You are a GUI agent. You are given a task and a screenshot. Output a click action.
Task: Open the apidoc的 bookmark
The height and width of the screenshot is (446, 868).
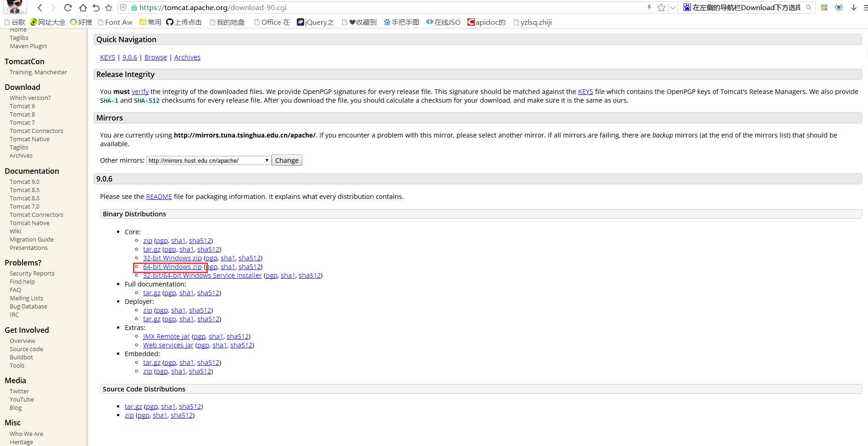(486, 22)
